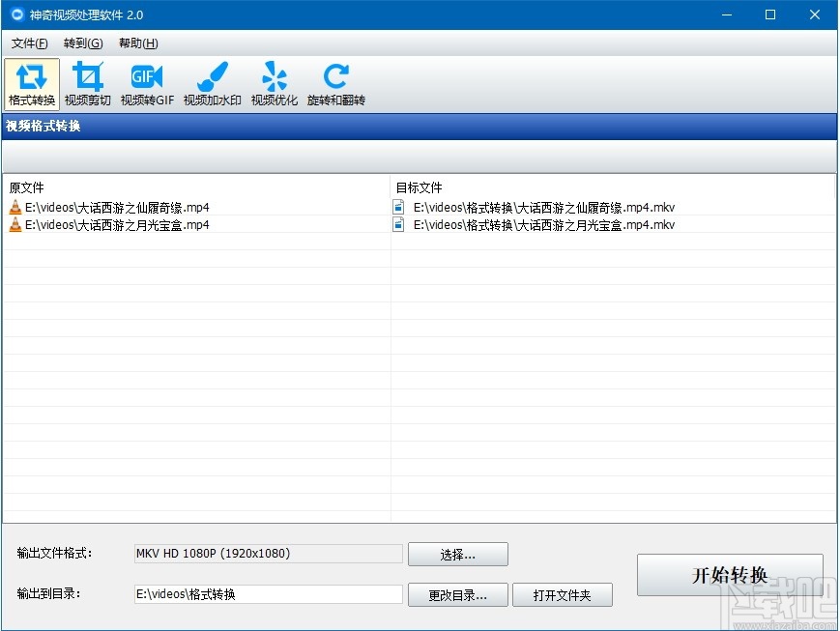
Task: Open the 视频优化 video optimize tool
Action: coord(275,84)
